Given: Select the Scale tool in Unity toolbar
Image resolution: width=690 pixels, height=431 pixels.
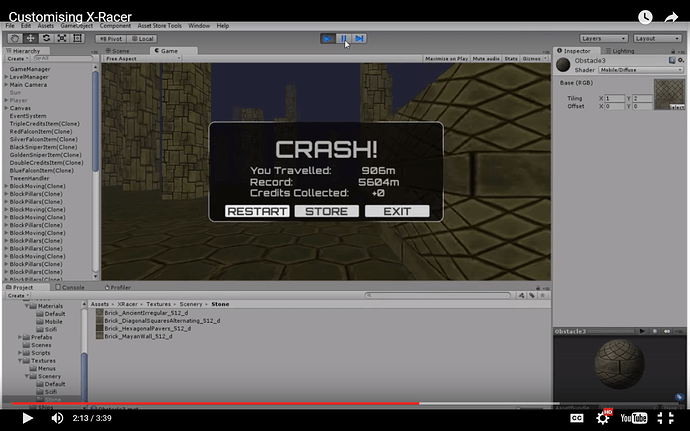Looking at the screenshot, I should pos(62,38).
